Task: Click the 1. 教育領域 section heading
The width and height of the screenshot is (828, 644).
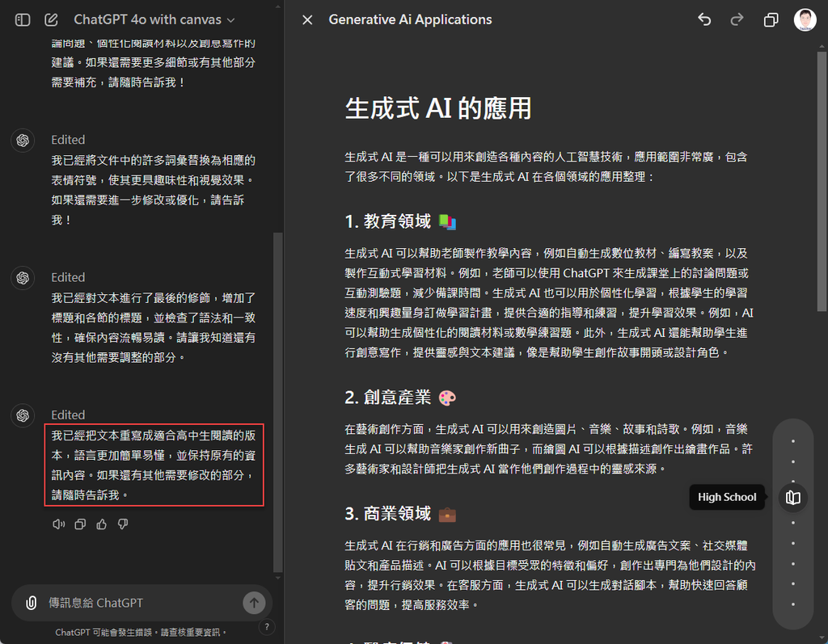Action: click(x=387, y=221)
